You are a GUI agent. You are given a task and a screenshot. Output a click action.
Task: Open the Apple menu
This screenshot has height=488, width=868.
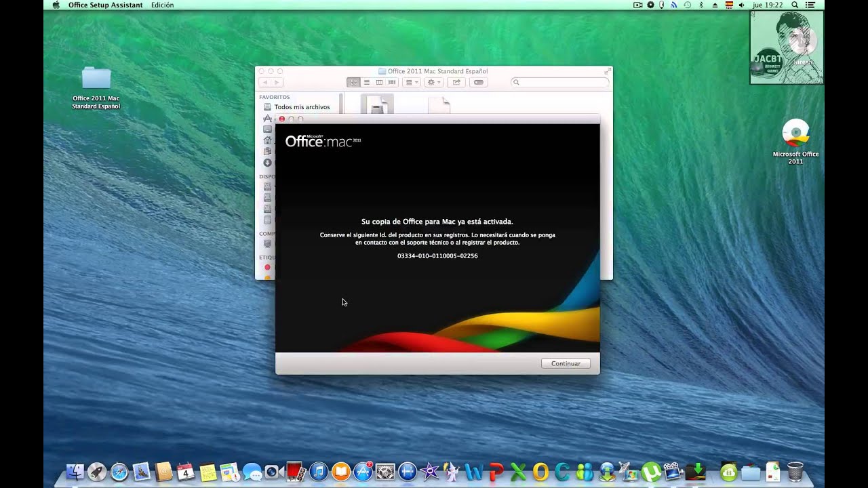click(56, 5)
